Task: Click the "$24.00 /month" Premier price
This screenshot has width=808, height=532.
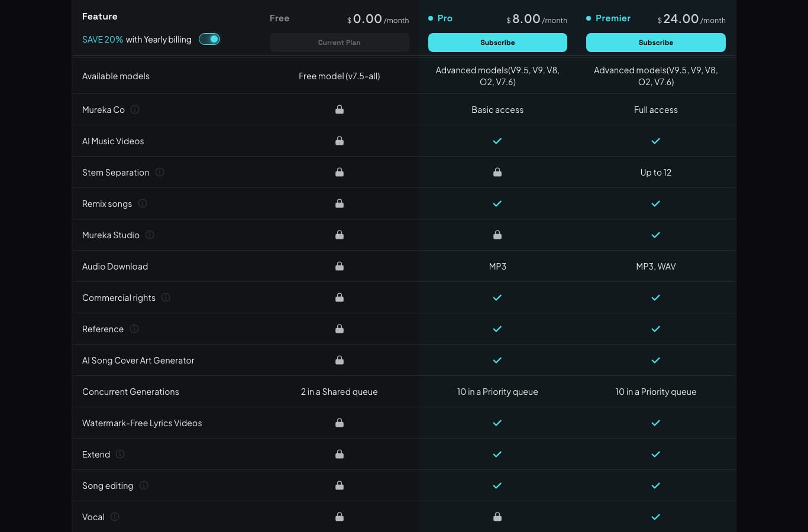Action: (691, 19)
